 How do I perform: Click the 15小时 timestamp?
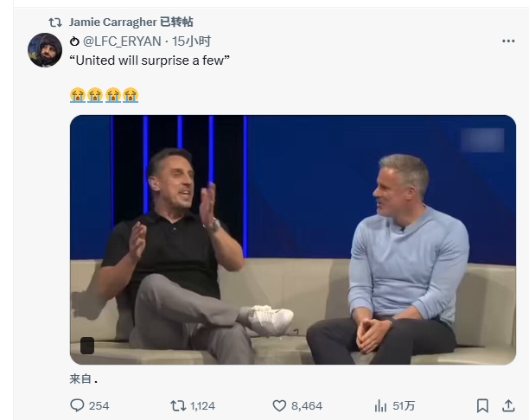coord(191,41)
